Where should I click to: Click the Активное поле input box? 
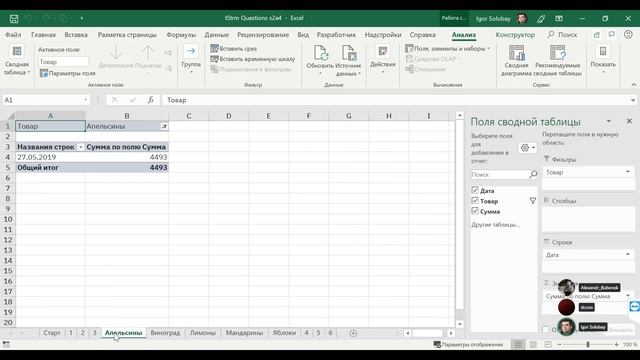click(63, 62)
